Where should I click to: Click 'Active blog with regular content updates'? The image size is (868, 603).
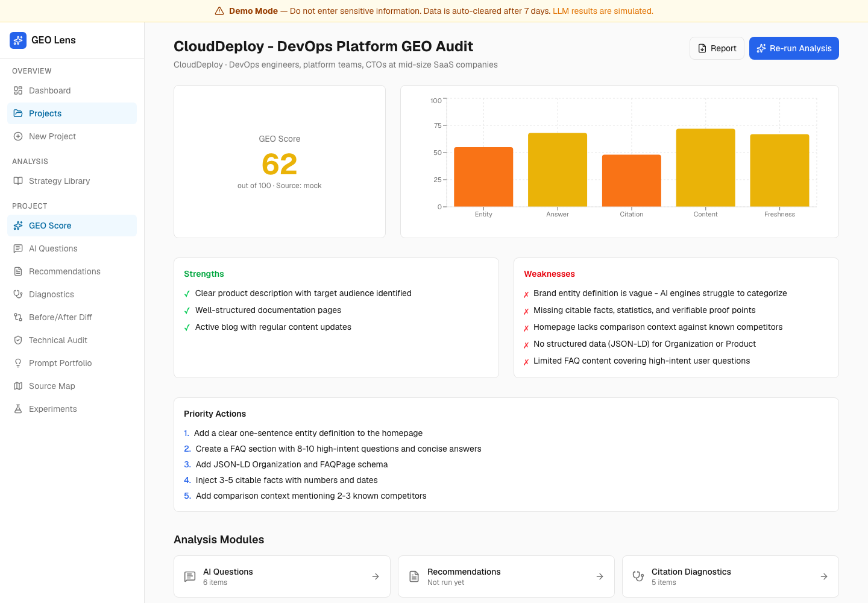tap(273, 327)
